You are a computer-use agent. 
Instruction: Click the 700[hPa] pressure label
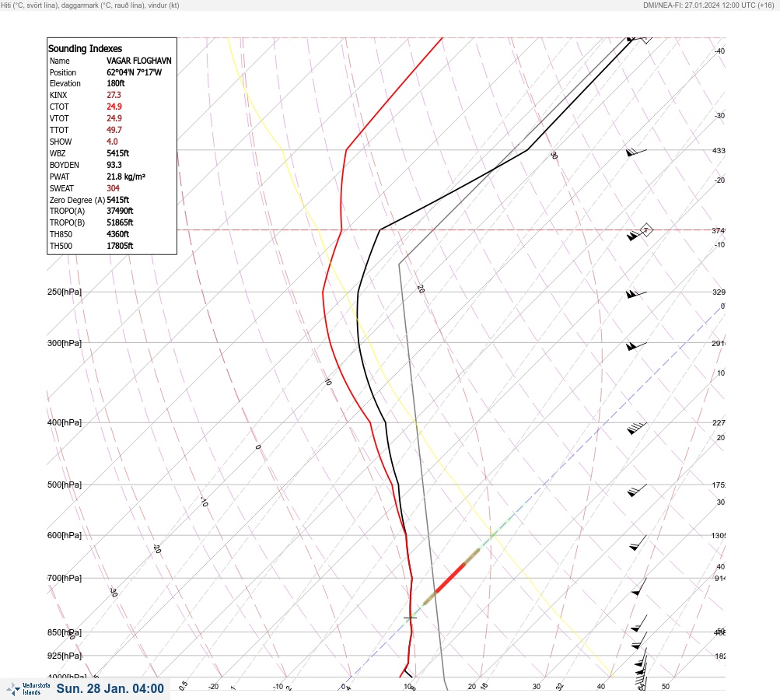pos(65,578)
